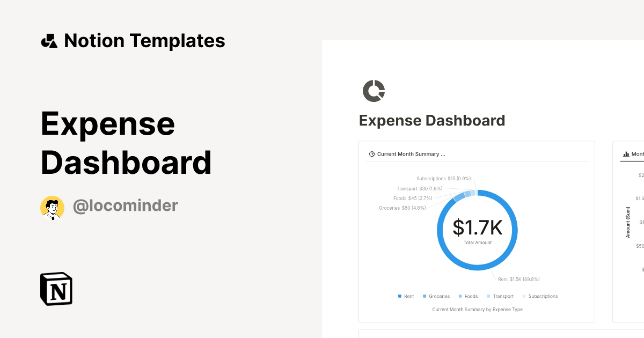Click the donut chart page icon above Expense Dashboard

point(374,91)
